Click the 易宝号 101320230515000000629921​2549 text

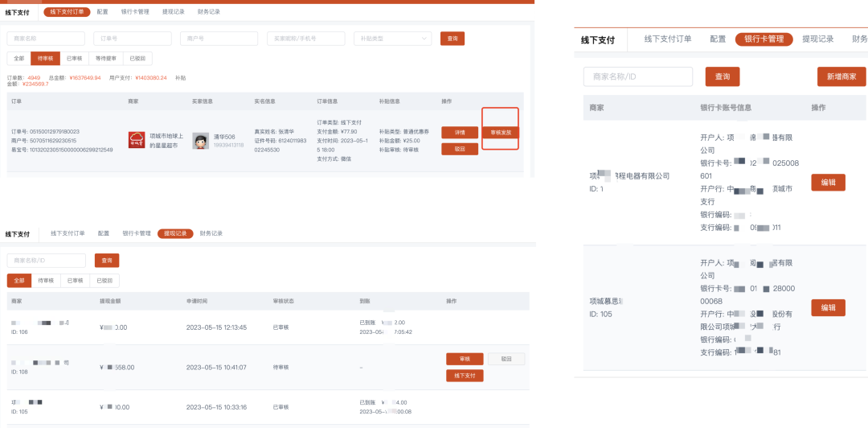click(62, 150)
